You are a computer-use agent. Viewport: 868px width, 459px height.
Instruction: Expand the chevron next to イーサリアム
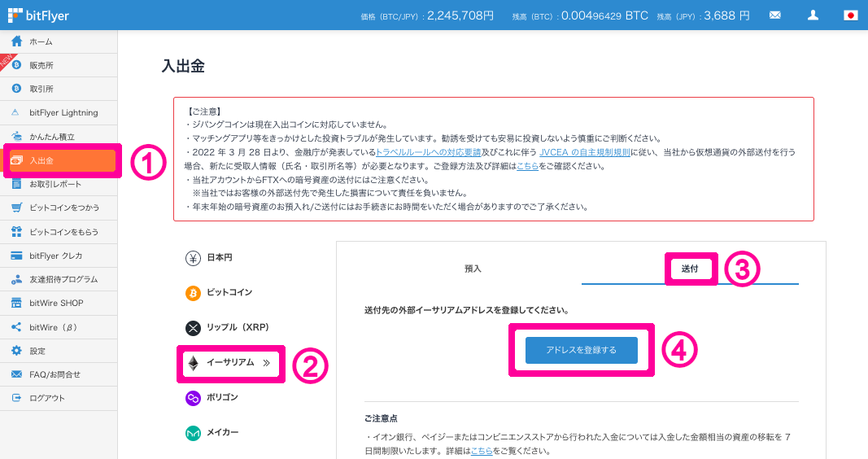coord(266,363)
